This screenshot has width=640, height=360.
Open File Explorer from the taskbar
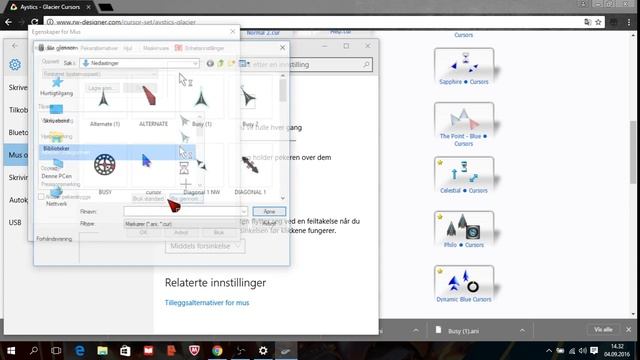tap(102, 351)
